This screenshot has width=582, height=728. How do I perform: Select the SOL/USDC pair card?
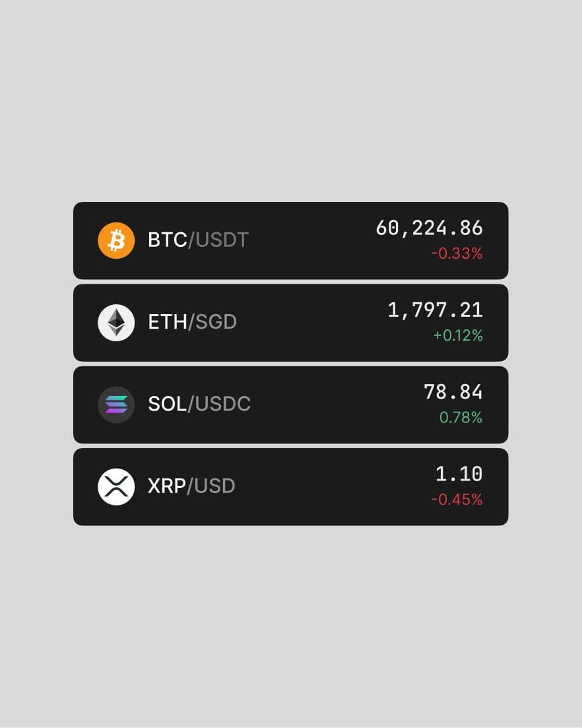coord(291,405)
